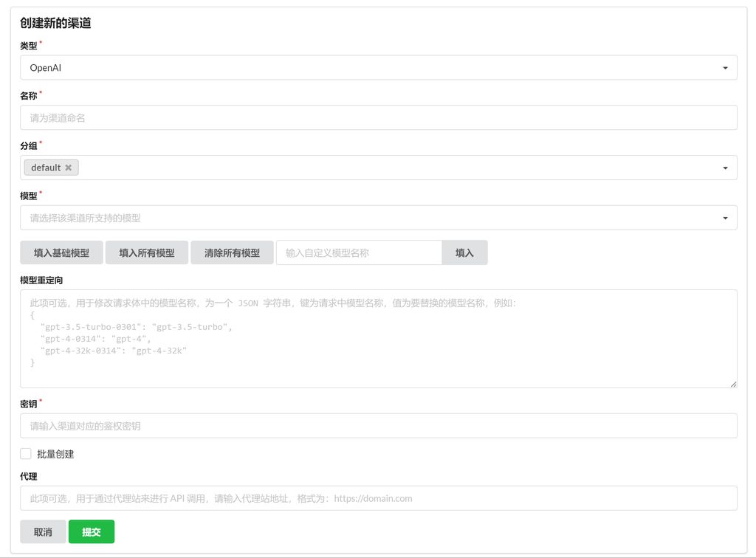Open the 请选择该渠道所支持的模型 dropdown
The image size is (756, 558).
coord(369,218)
